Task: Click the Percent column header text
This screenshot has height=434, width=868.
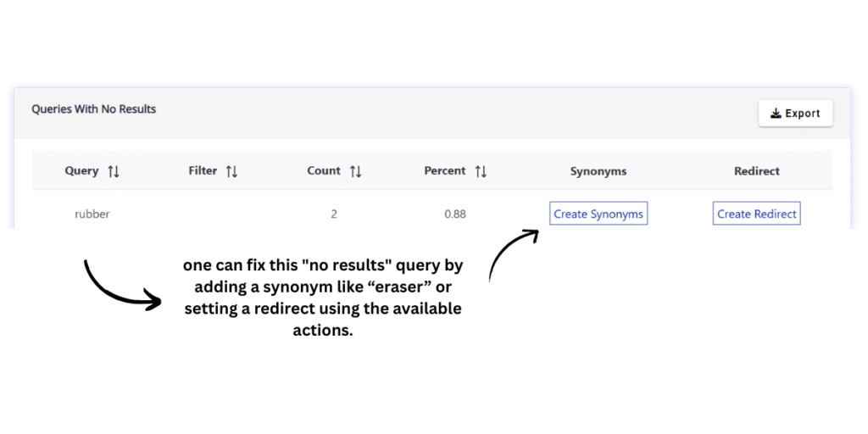Action: [x=445, y=170]
